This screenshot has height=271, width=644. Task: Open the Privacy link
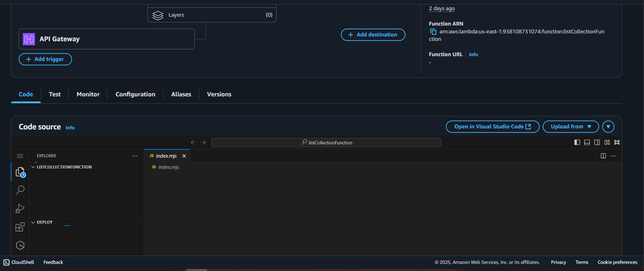pos(558,262)
